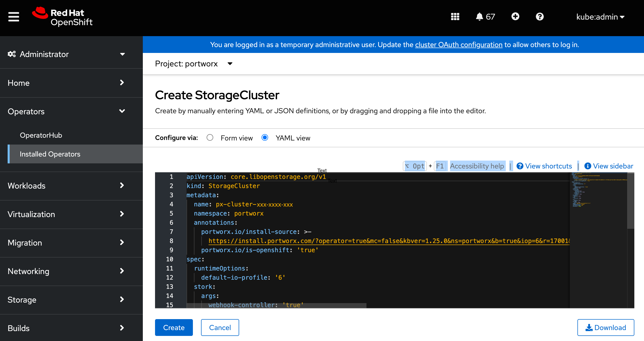This screenshot has width=644, height=341.
Task: Click the Create button
Action: (174, 327)
